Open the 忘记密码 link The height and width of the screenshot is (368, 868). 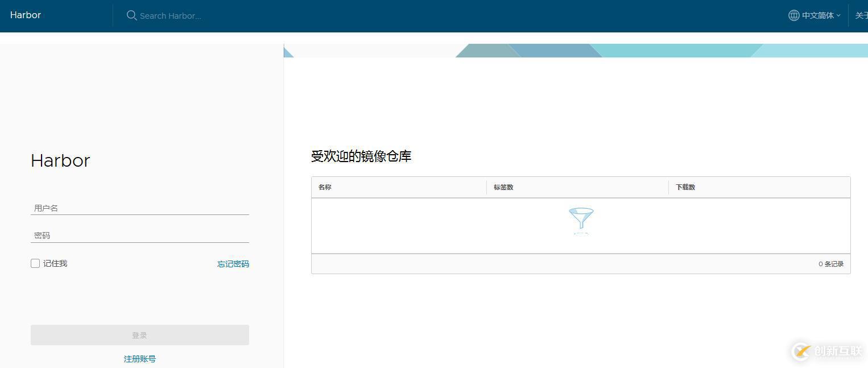[x=233, y=264]
